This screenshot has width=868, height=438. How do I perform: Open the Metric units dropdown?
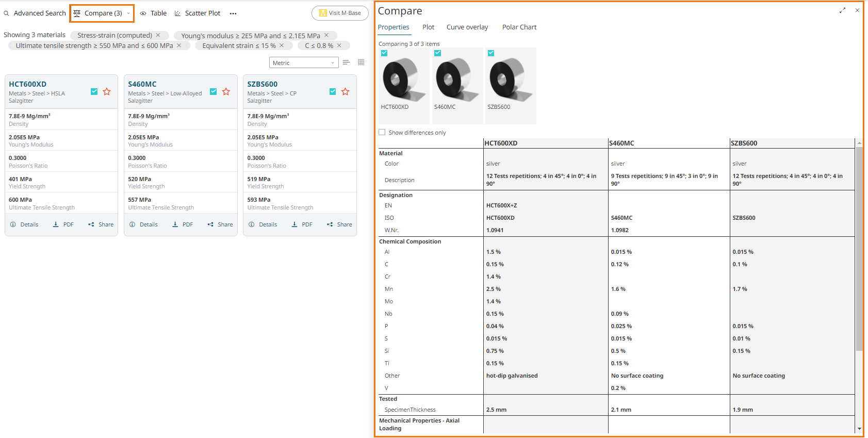pyautogui.click(x=304, y=63)
